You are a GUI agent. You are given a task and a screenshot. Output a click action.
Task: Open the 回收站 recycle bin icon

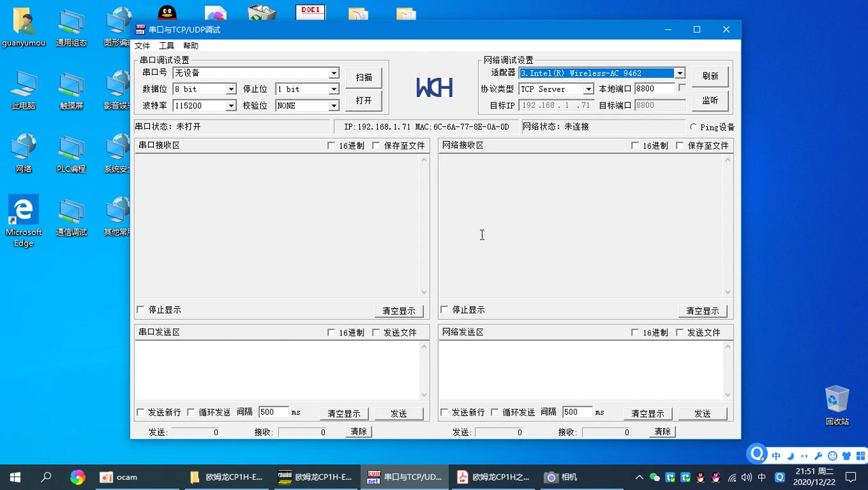(837, 405)
